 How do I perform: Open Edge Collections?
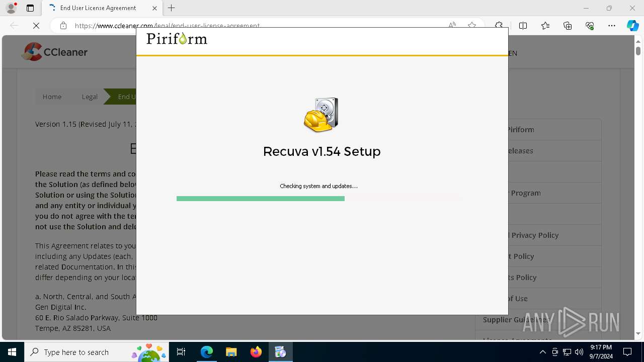point(568,26)
